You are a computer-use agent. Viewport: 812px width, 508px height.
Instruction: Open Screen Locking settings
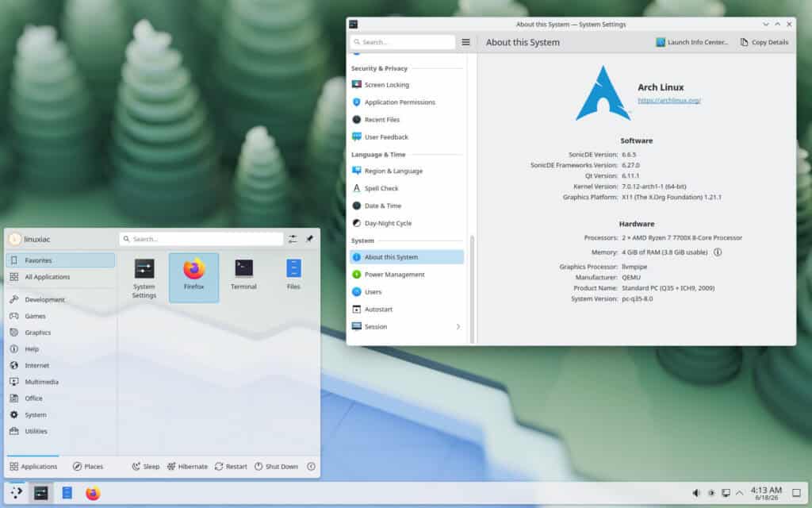(x=407, y=84)
